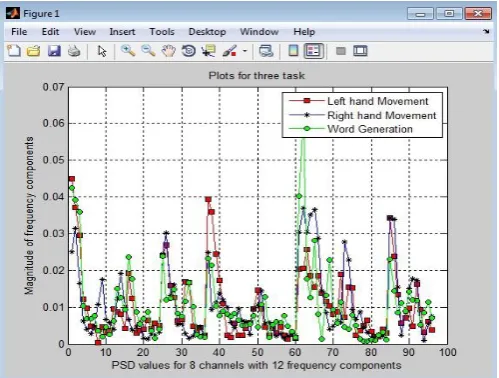This screenshot has height=378, width=499.
Task: Close the Figure 1 window
Action: coord(478,14)
